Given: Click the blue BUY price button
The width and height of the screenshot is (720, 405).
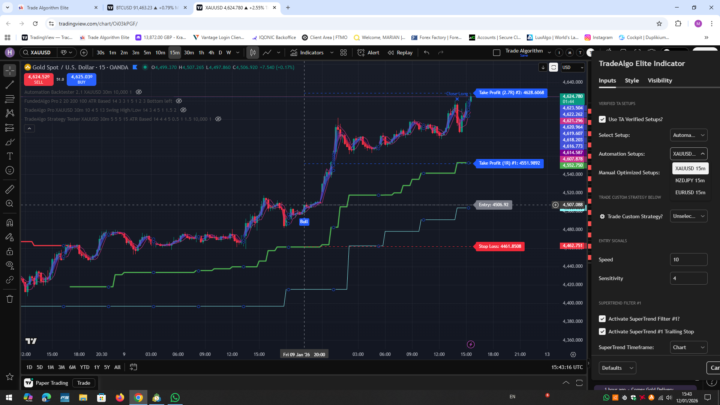Looking at the screenshot, I should coord(81,79).
